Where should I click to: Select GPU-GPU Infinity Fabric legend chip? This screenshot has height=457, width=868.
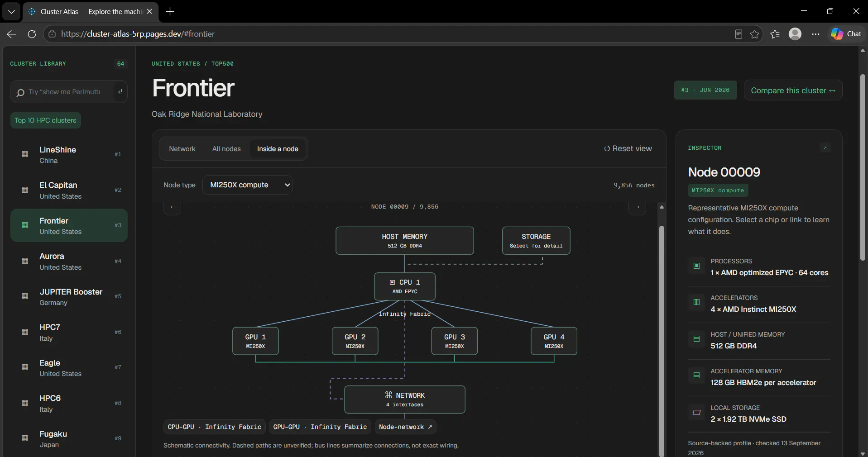click(320, 427)
